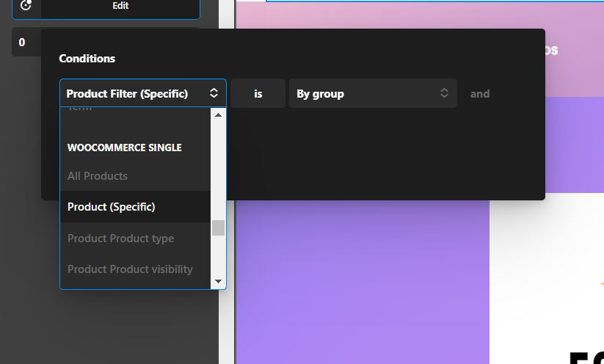Click the chevron on Product Filter dropdown

point(214,93)
